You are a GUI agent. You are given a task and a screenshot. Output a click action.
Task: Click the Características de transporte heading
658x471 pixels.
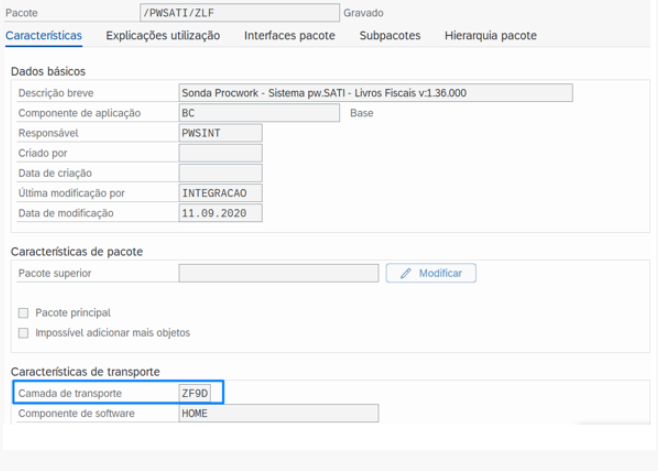(x=85, y=372)
